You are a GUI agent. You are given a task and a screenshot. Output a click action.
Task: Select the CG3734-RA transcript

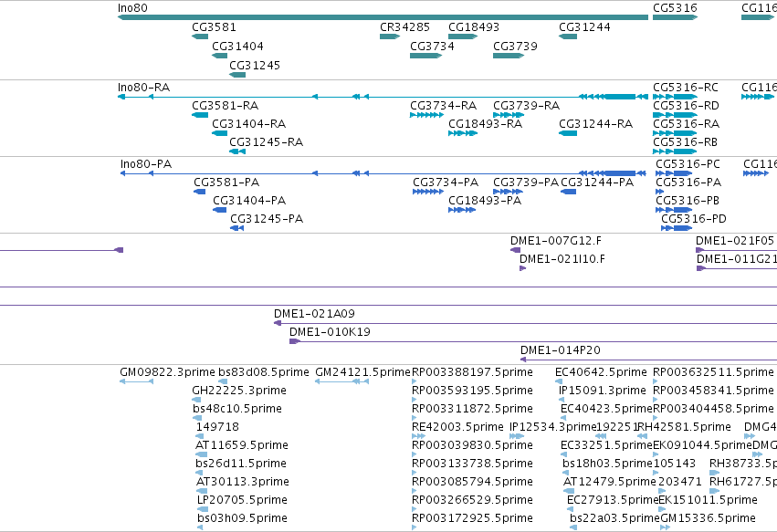[x=426, y=115]
